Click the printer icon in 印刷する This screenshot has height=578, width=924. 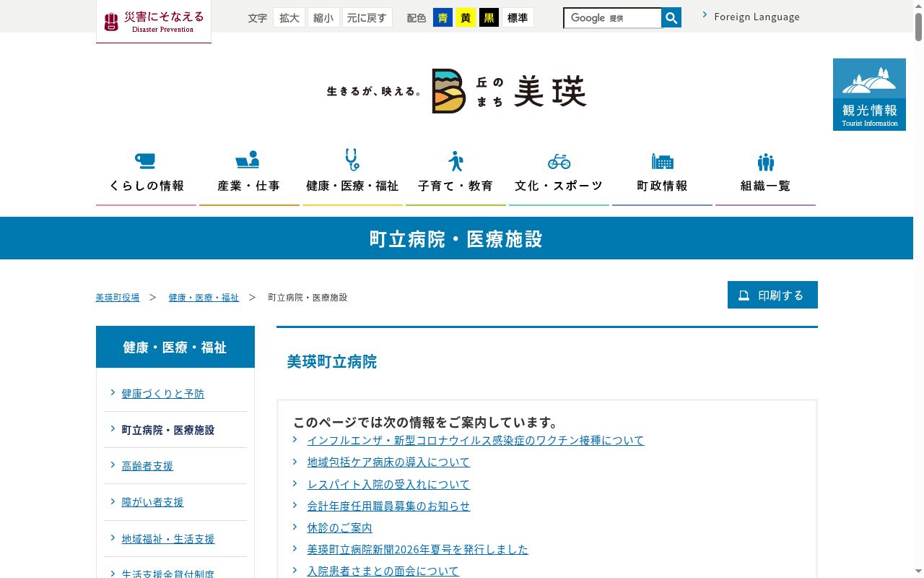click(x=744, y=296)
